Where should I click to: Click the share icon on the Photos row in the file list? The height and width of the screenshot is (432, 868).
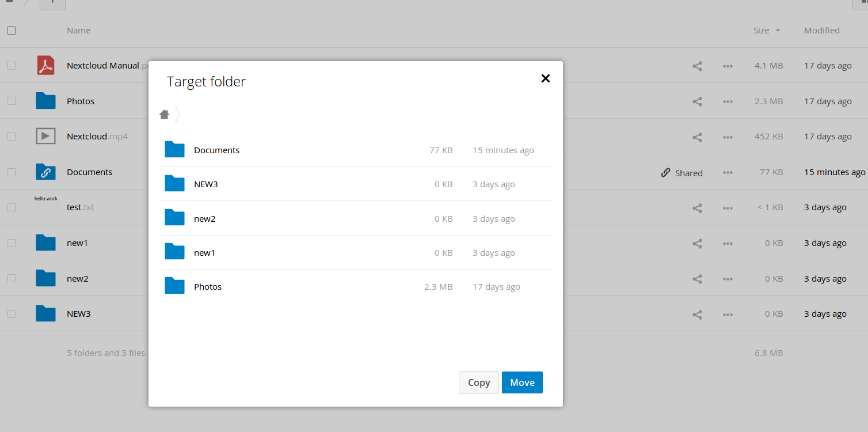697,101
